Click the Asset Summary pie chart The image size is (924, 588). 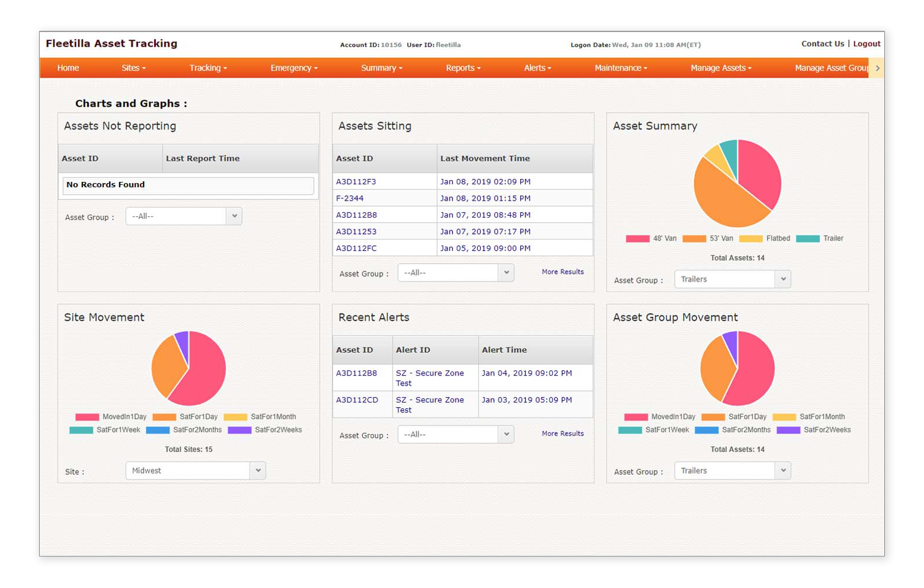(737, 184)
